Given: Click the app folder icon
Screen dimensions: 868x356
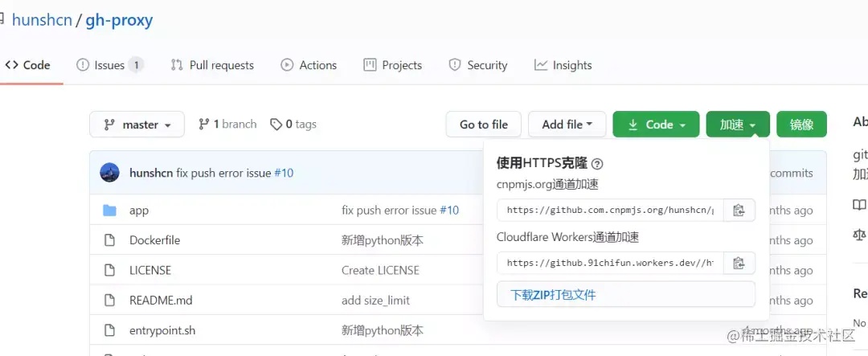Looking at the screenshot, I should pos(109,211).
